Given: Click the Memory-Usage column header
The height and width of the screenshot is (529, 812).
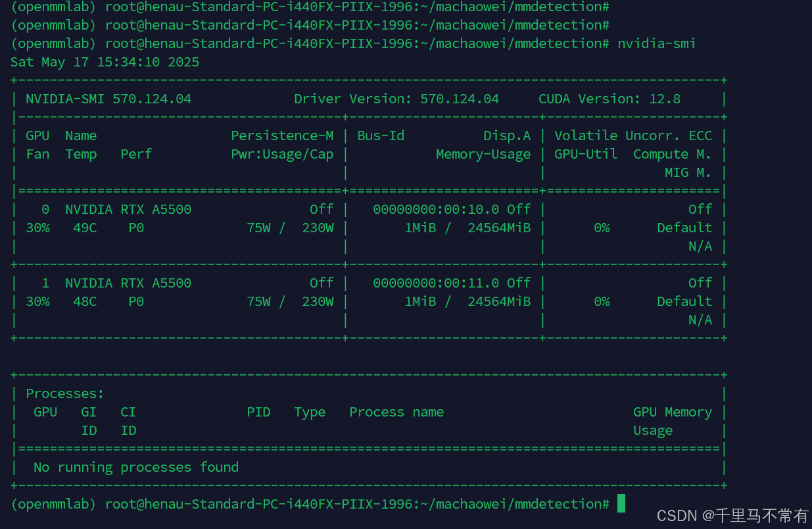Looking at the screenshot, I should click(483, 154).
